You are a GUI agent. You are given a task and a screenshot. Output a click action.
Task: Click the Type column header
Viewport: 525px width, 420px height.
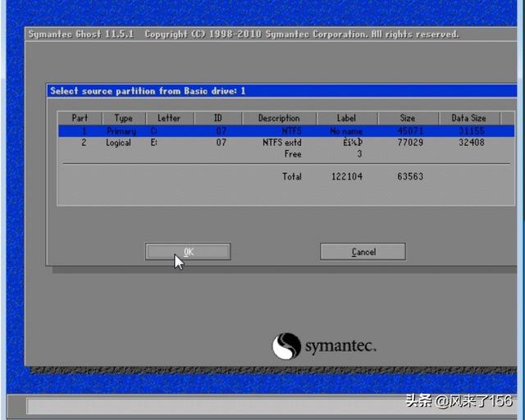[x=124, y=118]
